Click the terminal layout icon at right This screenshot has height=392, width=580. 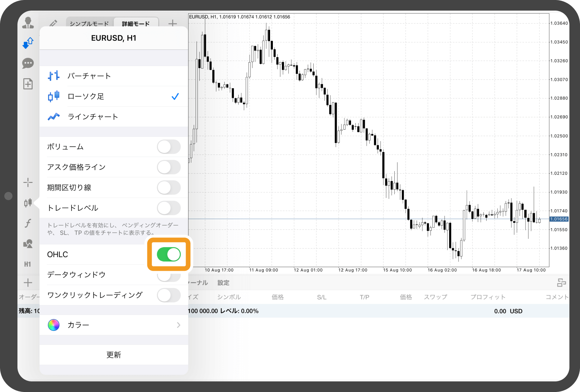tap(561, 283)
